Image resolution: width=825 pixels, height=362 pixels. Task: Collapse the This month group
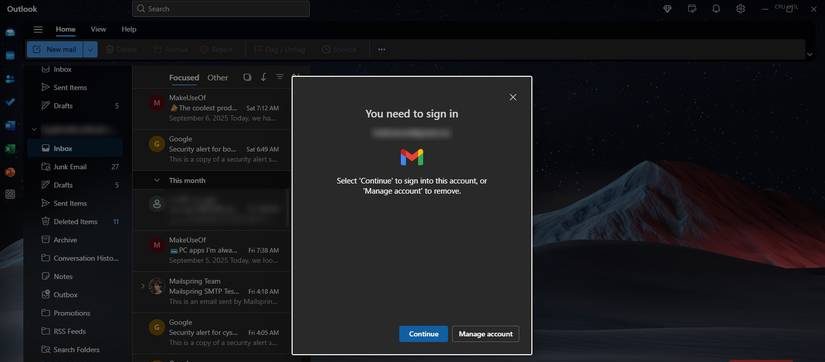156,180
